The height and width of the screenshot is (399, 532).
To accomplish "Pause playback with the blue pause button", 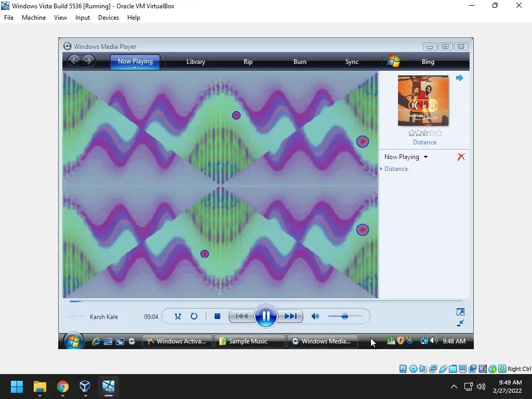I will (x=265, y=316).
